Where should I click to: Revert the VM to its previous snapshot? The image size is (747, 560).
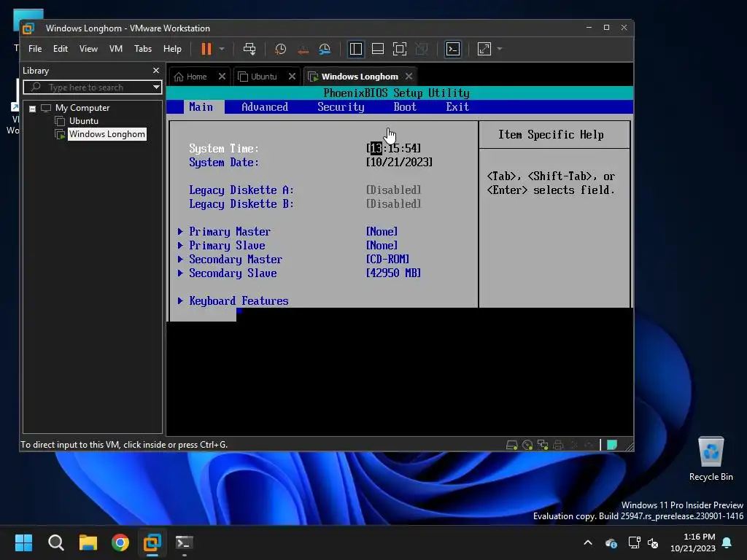click(303, 49)
